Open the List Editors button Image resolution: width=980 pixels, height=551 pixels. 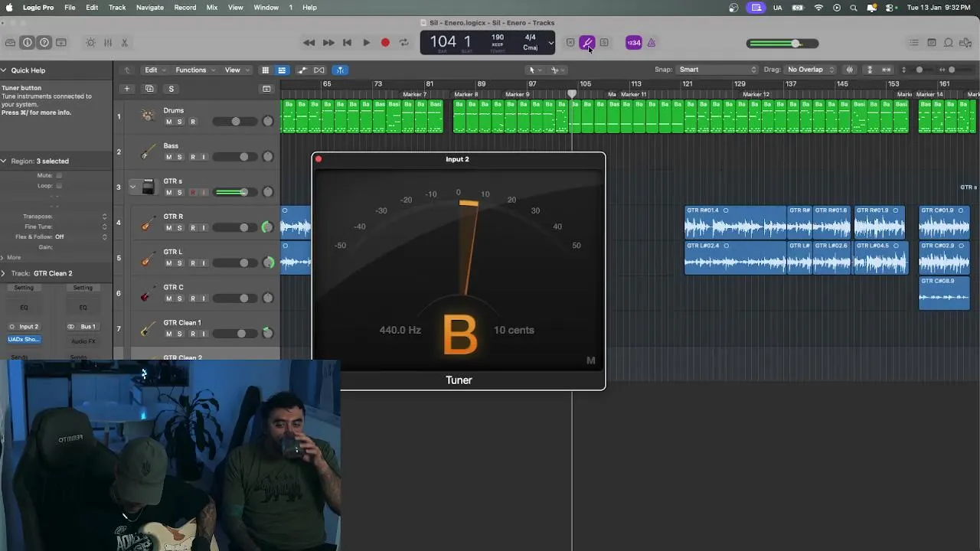914,43
